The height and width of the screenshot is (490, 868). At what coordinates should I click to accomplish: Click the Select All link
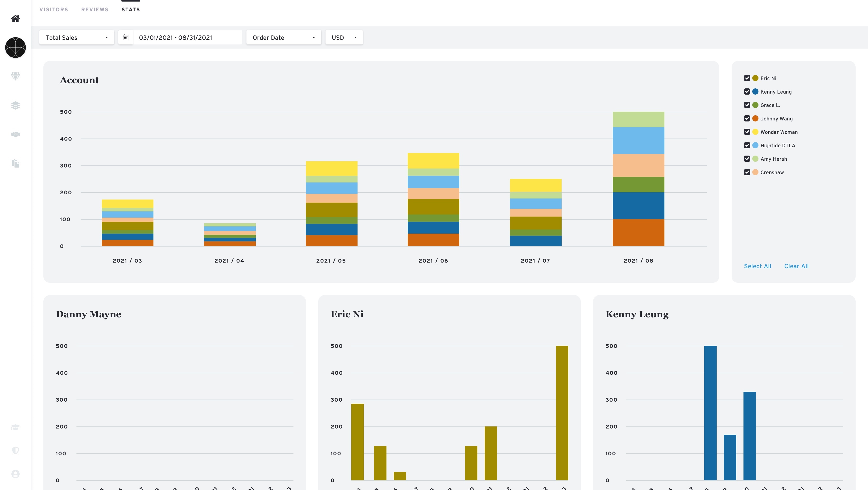click(x=757, y=266)
